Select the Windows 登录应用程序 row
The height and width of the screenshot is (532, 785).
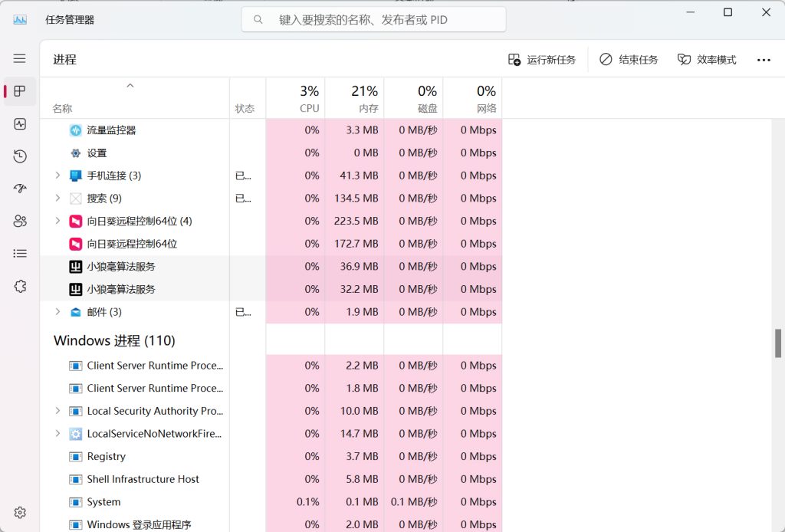tap(271, 524)
